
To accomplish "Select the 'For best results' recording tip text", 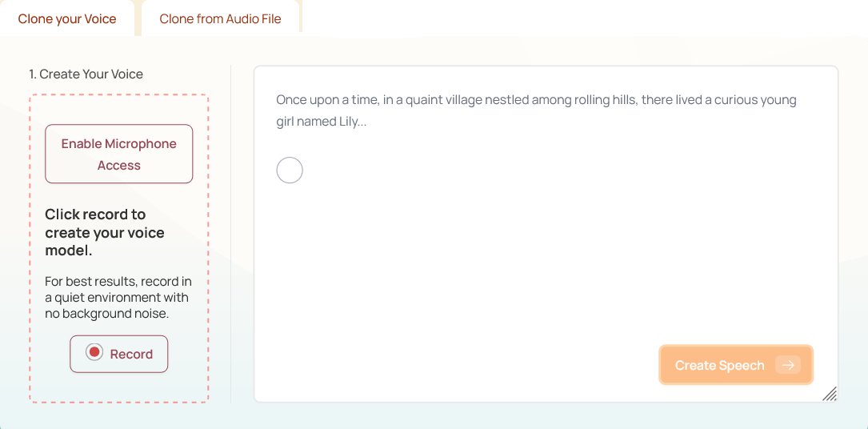I will pos(117,298).
